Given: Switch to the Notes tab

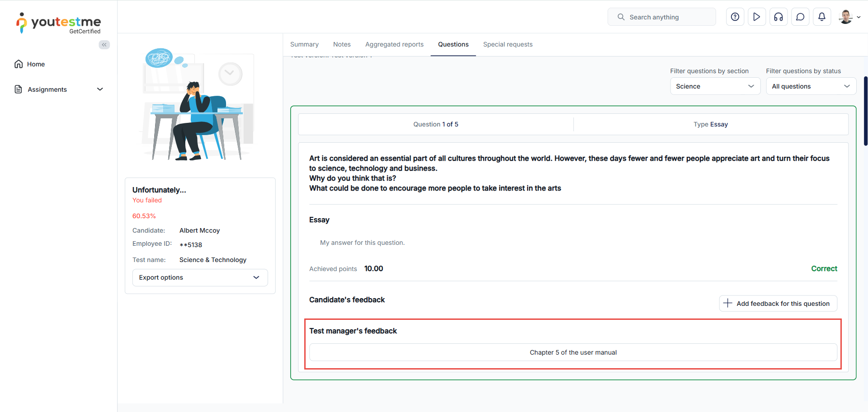Looking at the screenshot, I should click(x=342, y=44).
